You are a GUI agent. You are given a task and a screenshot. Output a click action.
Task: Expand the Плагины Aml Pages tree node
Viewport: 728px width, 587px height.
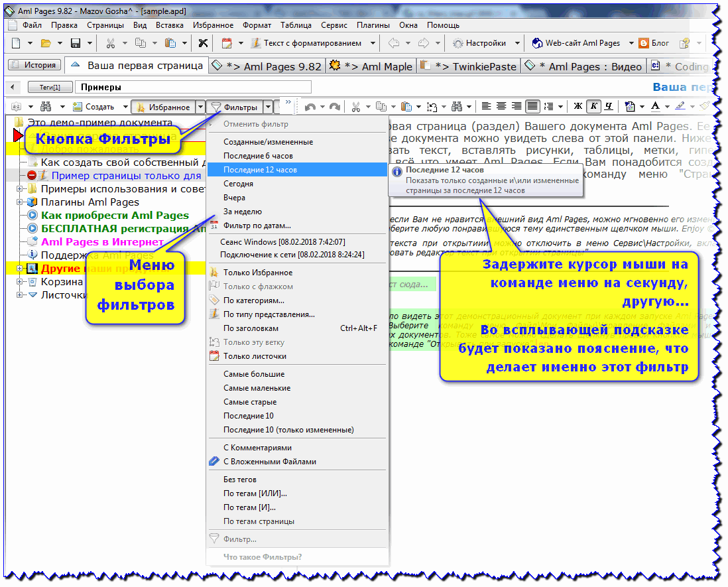click(x=19, y=202)
